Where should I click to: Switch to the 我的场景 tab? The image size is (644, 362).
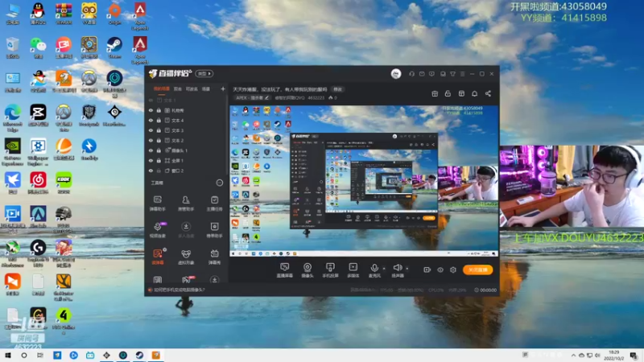[162, 88]
